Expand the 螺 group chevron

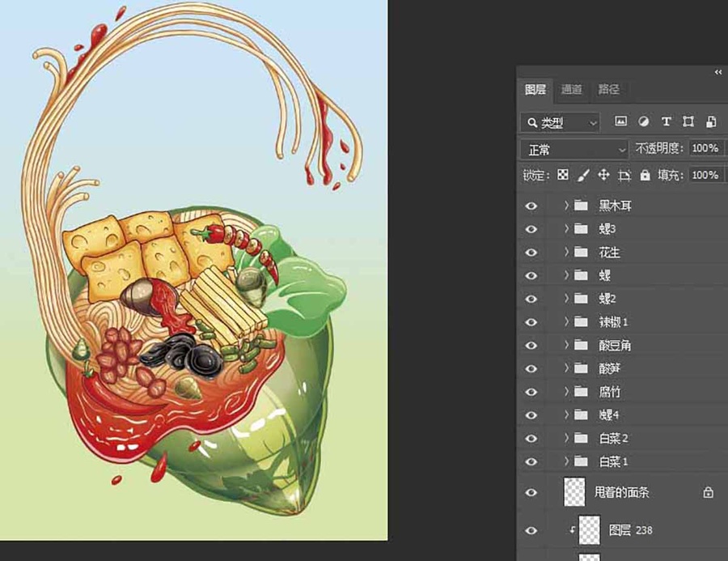(x=566, y=274)
